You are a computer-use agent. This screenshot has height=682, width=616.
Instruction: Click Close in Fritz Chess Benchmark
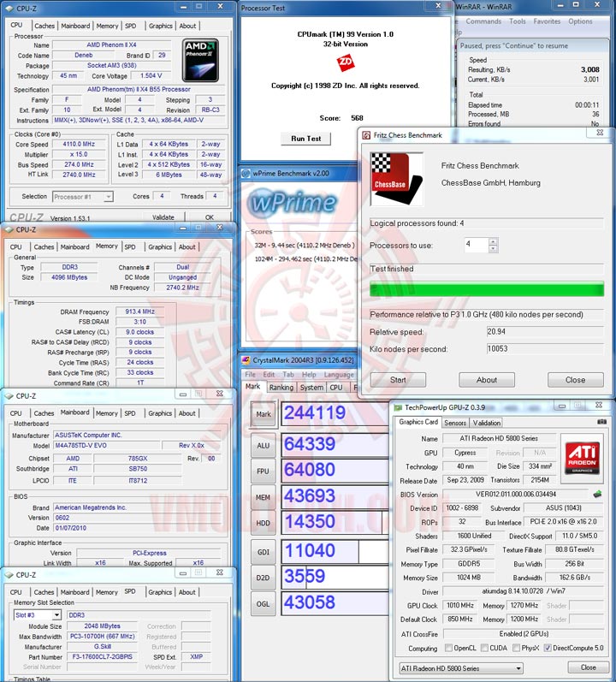click(x=575, y=380)
